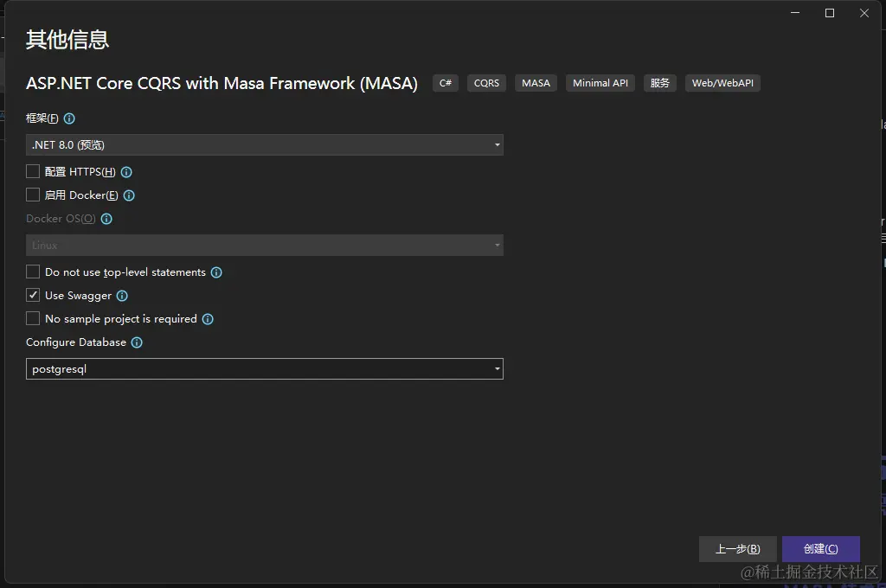Click the Docker OS(O) label
The width and height of the screenshot is (886, 588).
61,219
